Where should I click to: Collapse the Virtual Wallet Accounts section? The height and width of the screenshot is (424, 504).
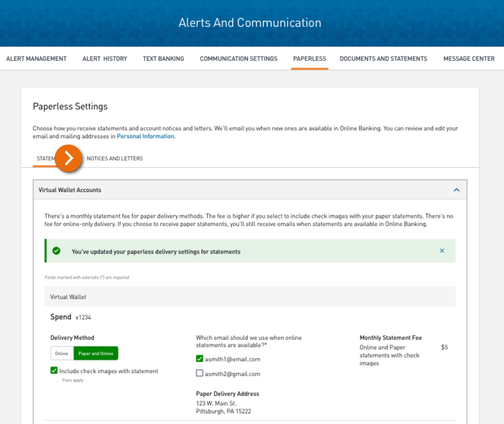click(x=456, y=190)
